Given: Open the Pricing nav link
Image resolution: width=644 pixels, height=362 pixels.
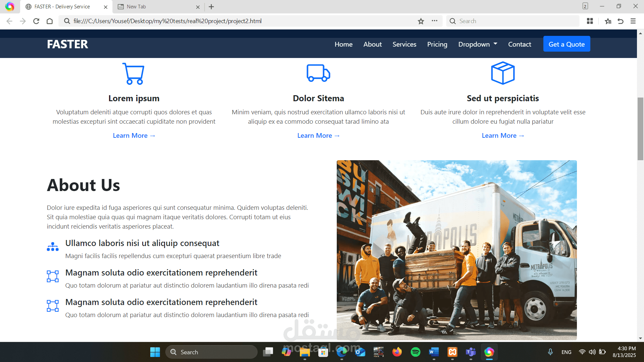Looking at the screenshot, I should (437, 44).
